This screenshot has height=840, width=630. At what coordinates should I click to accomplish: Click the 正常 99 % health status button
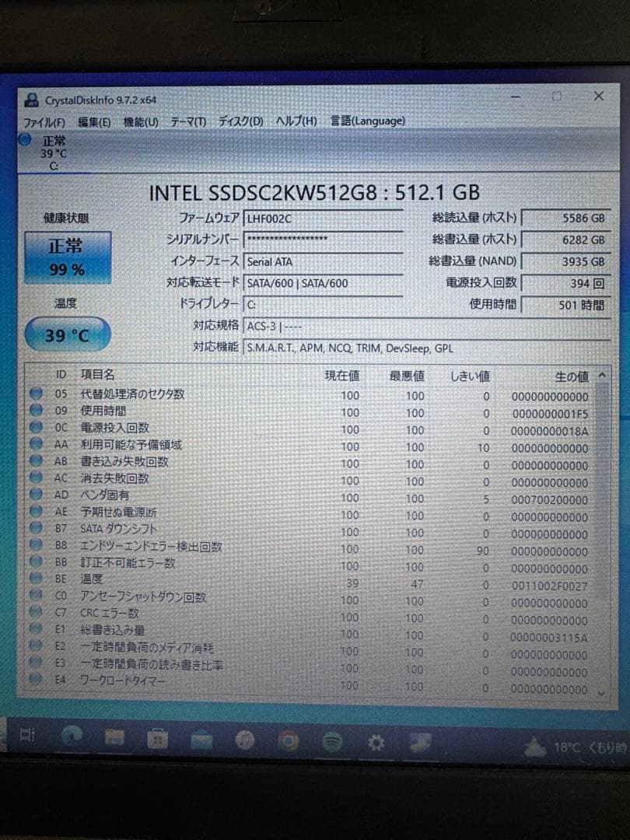(x=68, y=257)
